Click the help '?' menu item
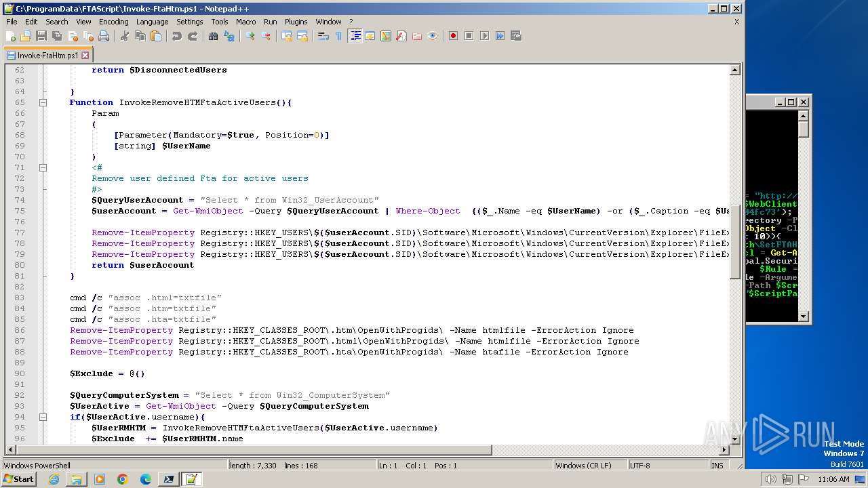 pos(351,22)
